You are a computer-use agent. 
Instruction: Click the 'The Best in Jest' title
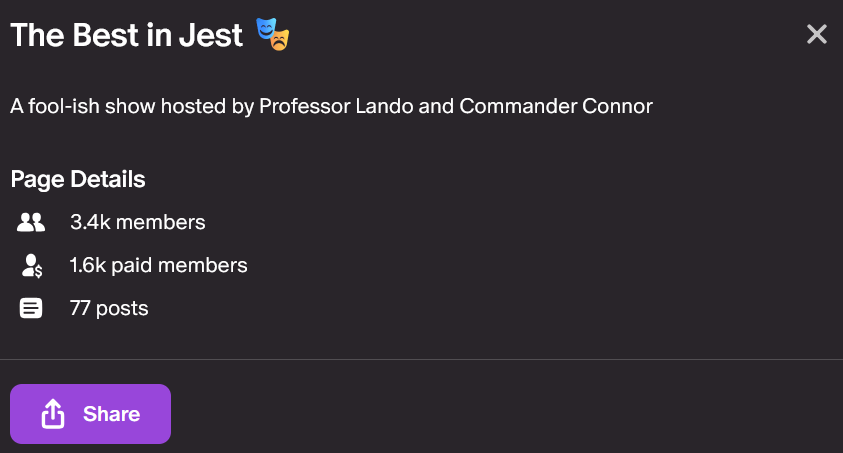126,35
